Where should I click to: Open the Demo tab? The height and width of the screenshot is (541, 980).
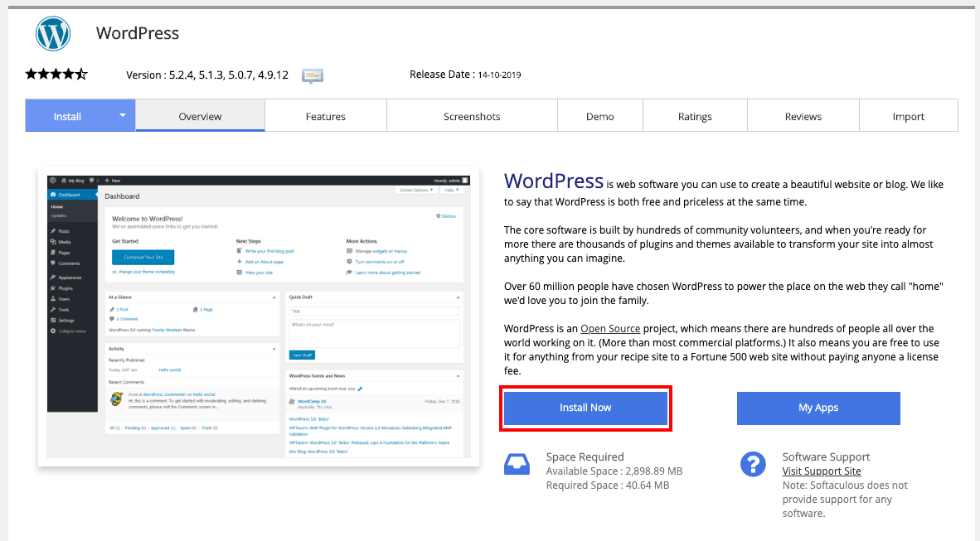click(600, 116)
